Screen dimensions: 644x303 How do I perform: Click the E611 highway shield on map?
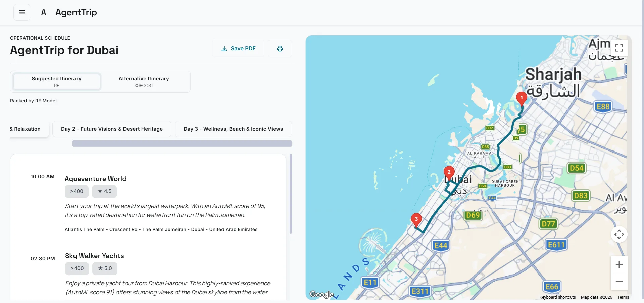click(556, 245)
